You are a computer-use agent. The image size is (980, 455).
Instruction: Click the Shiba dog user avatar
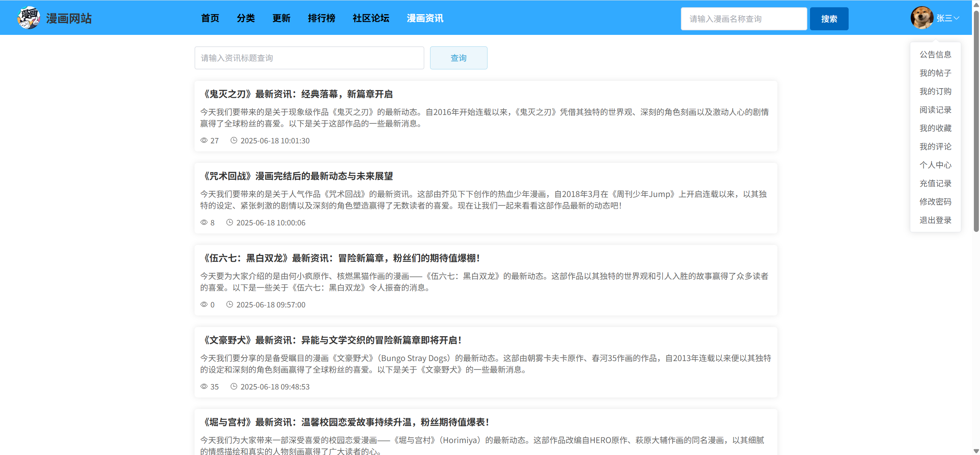point(922,18)
